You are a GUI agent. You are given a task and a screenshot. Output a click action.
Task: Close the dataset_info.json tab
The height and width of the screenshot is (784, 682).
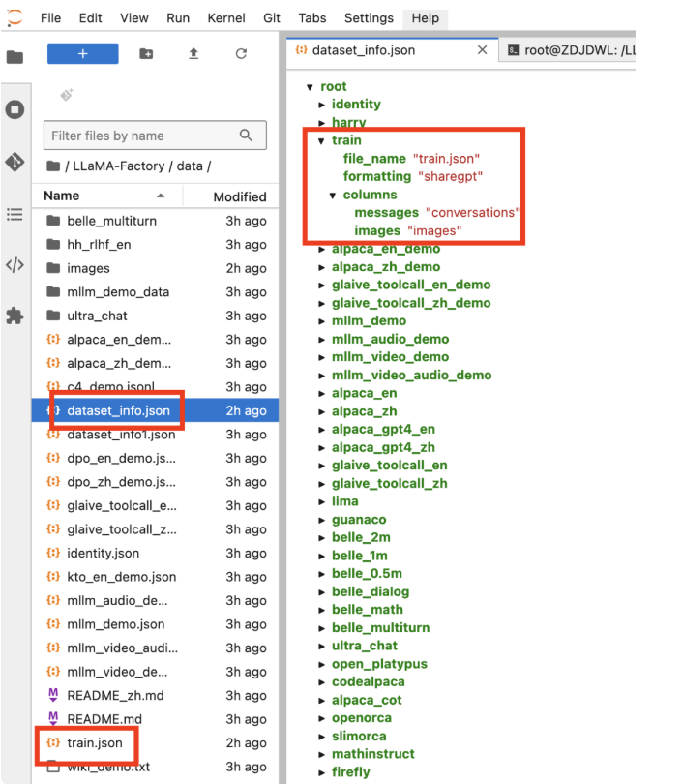(482, 50)
